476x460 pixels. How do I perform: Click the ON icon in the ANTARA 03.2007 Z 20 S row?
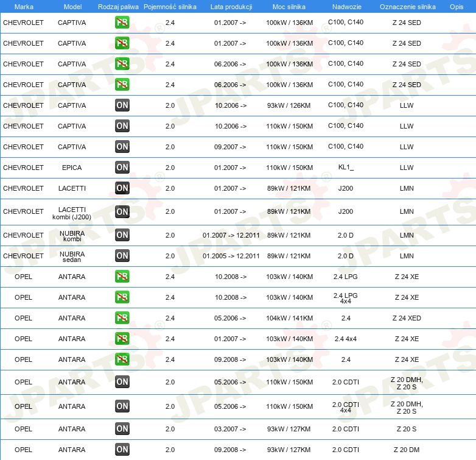tap(122, 429)
